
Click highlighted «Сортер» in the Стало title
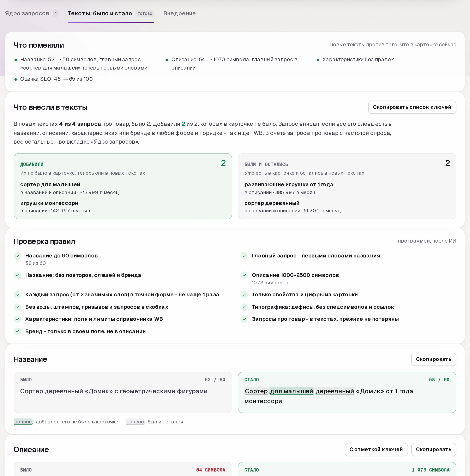click(256, 391)
